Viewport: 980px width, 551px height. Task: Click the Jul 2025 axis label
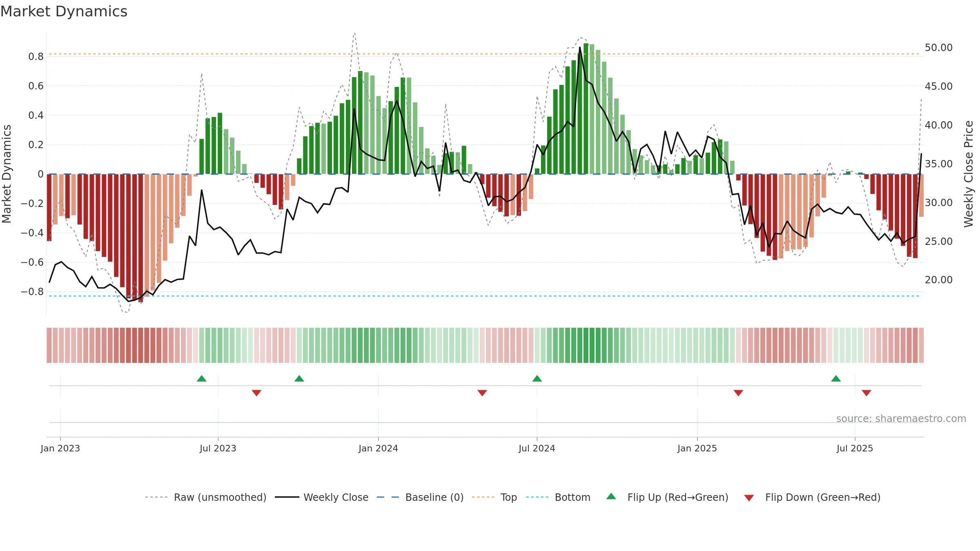point(855,448)
